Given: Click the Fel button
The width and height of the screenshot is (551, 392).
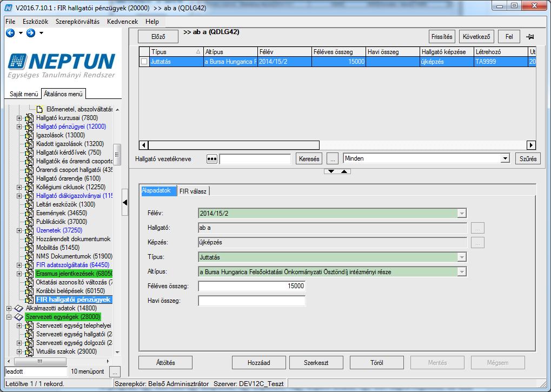Looking at the screenshot, I should click(509, 37).
